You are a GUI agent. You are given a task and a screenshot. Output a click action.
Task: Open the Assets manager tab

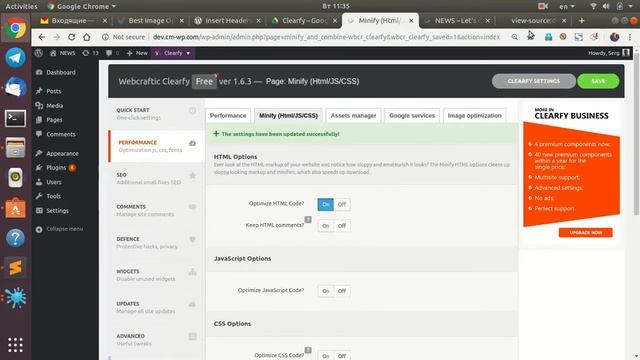click(353, 116)
